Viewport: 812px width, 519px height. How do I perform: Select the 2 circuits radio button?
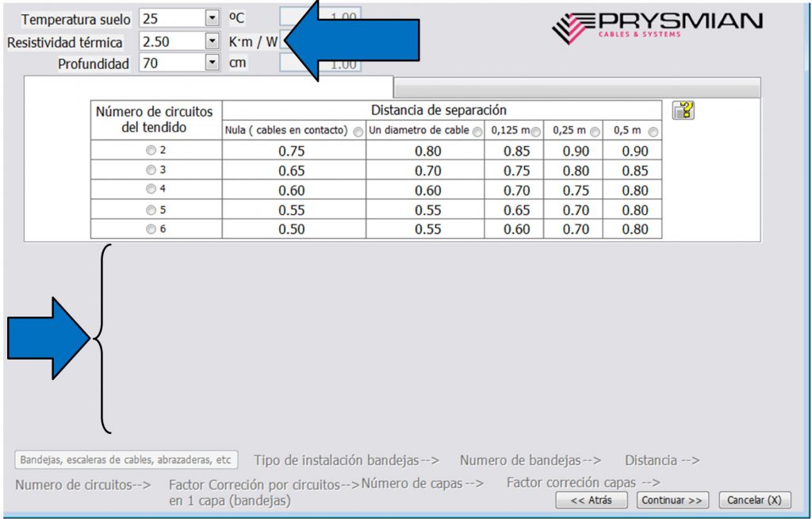(x=151, y=150)
